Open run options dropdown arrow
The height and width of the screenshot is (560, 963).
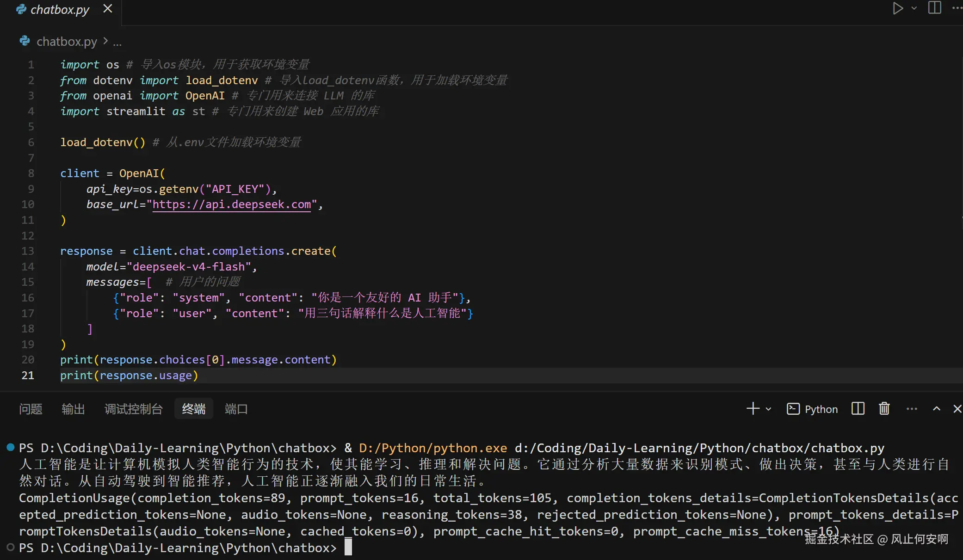pos(914,8)
